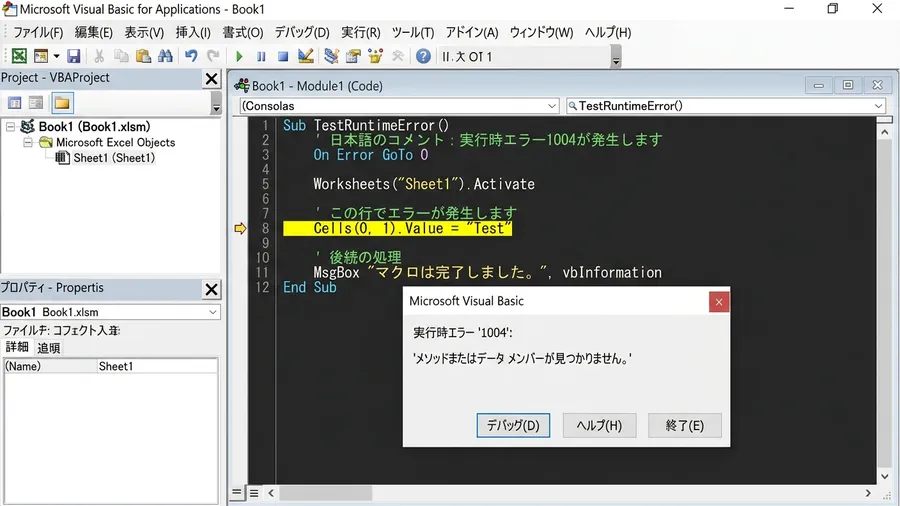The width and height of the screenshot is (900, 506).
Task: Open the 挿入(I) menu
Action: click(193, 32)
